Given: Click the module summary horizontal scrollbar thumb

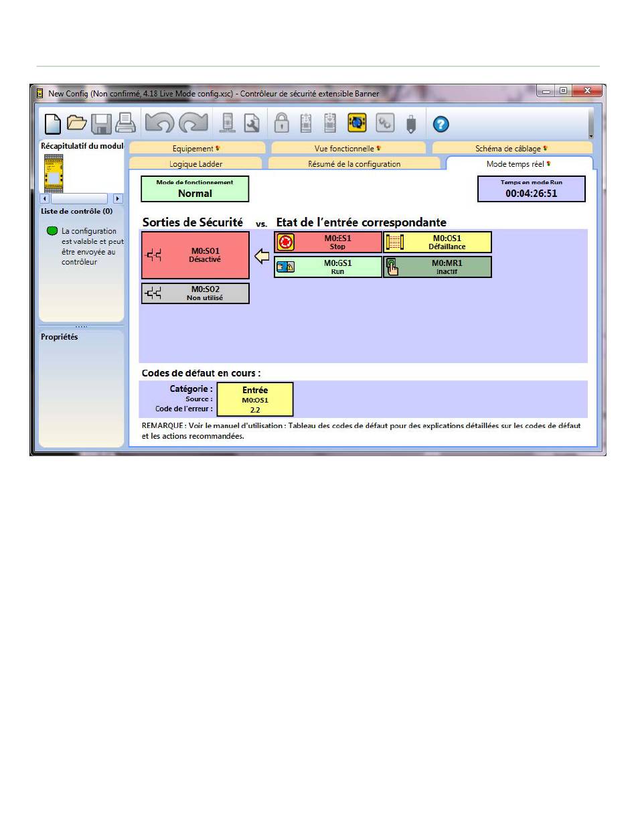Looking at the screenshot, I should tap(79, 198).
